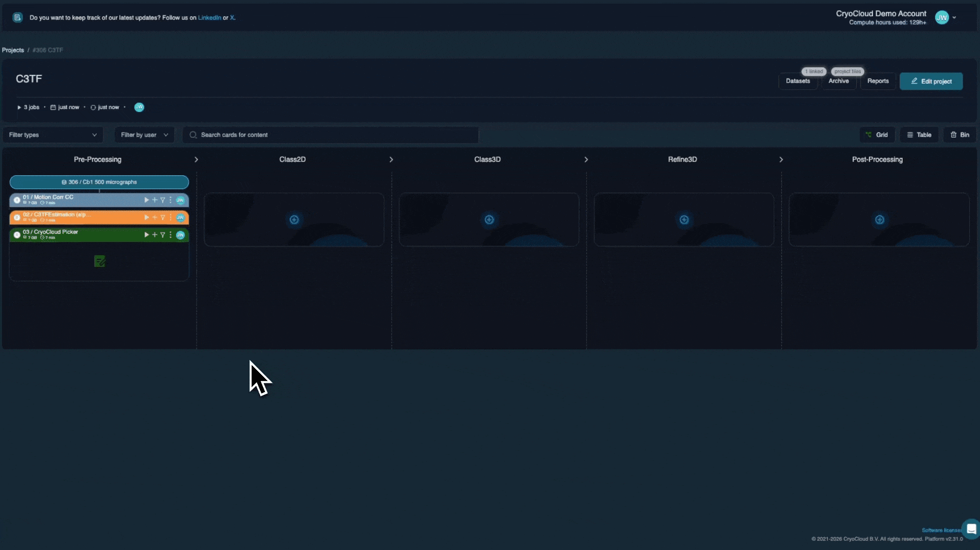Click the project files badge above Archive
Viewport: 980px width, 550px height.
point(848,71)
